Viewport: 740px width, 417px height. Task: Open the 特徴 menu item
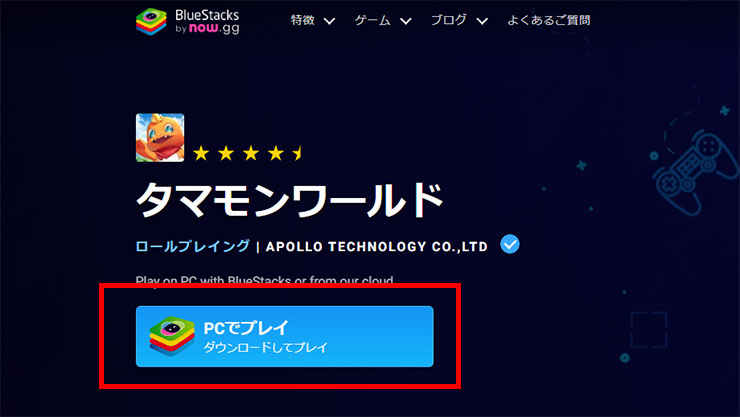pyautogui.click(x=303, y=20)
